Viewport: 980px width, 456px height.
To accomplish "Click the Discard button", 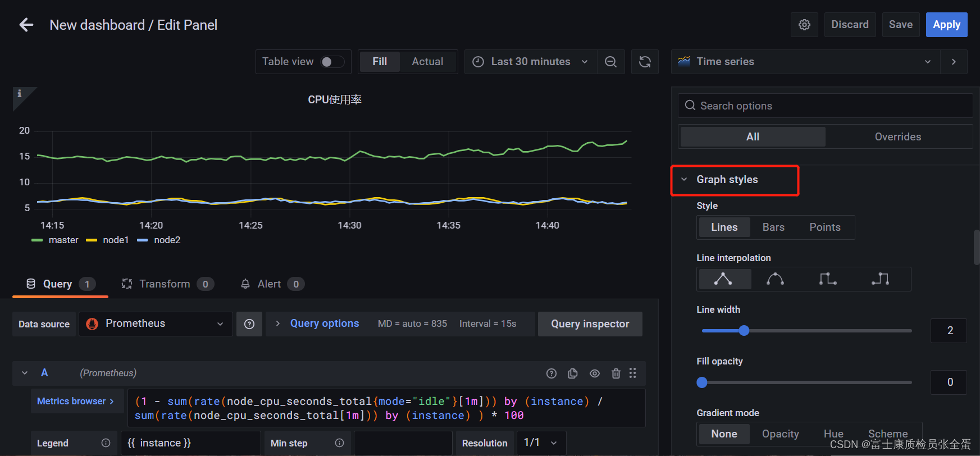I will [x=850, y=25].
